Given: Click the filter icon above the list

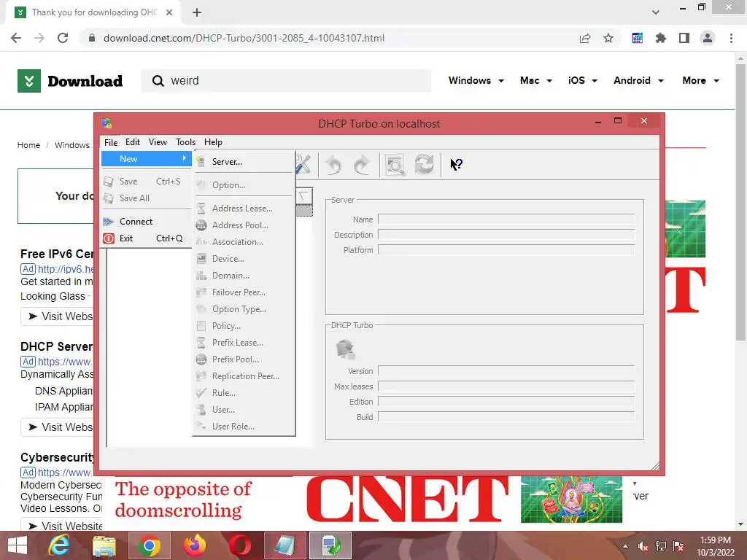Looking at the screenshot, I should [303, 195].
